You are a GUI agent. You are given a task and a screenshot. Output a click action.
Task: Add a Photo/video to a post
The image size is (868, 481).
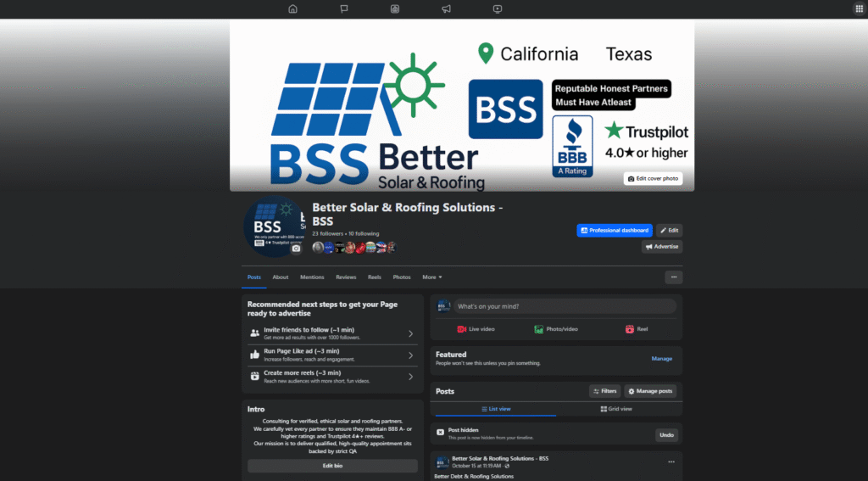[556, 329]
